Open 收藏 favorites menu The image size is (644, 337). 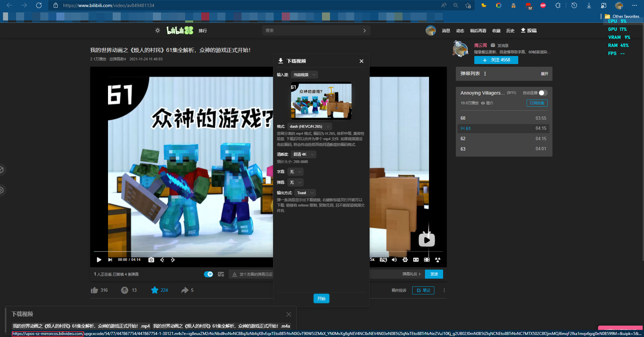[x=496, y=31]
